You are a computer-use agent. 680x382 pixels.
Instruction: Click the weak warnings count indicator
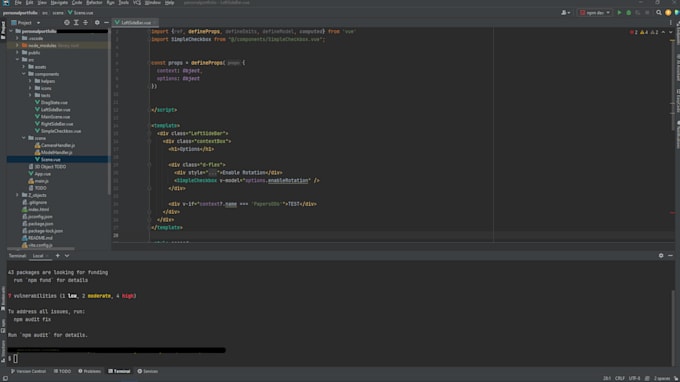(654, 32)
